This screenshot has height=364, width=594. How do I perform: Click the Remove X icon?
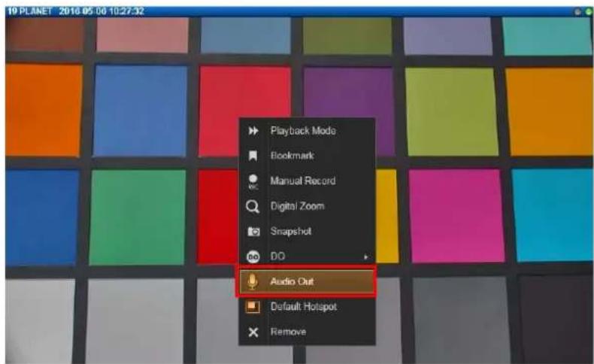253,332
